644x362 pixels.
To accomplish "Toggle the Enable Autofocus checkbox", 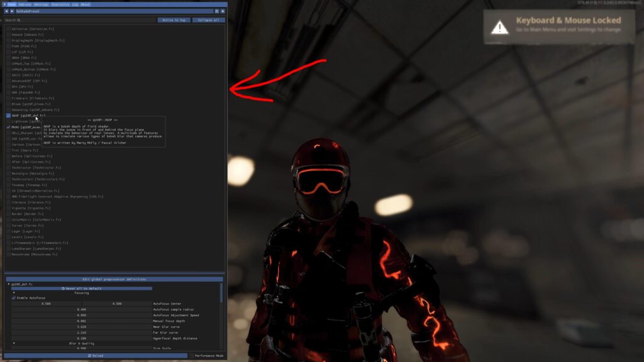I will [14, 298].
